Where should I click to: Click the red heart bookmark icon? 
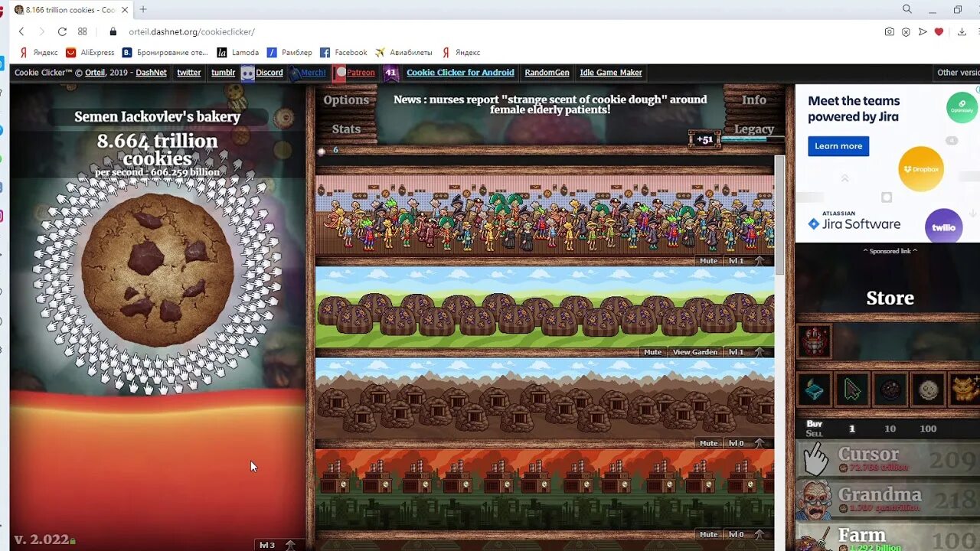pos(939,32)
